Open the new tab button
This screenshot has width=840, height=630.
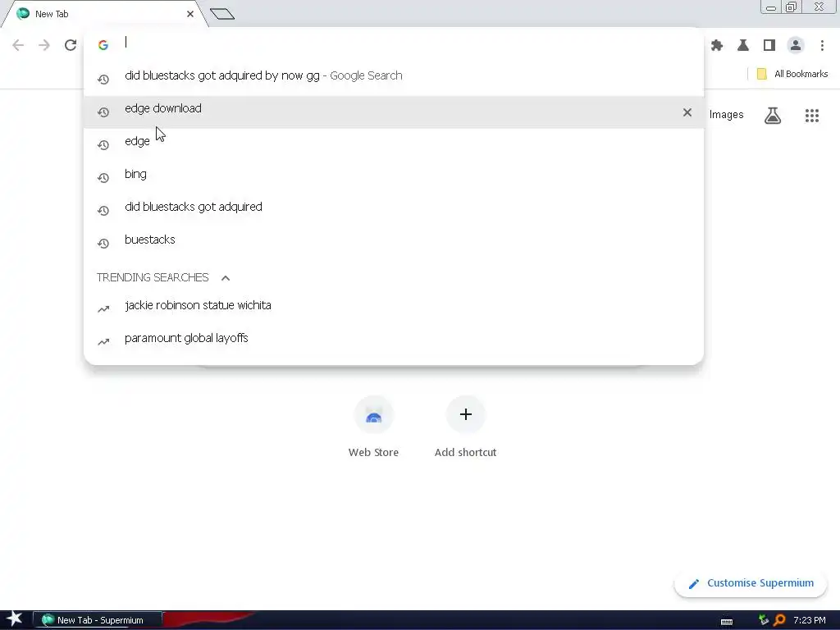point(222,14)
